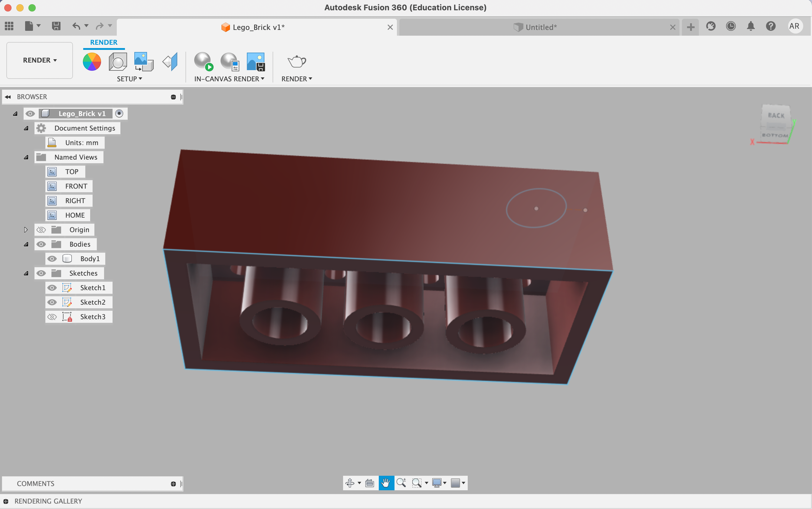
Task: Select the Zoom Window fit tool
Action: pos(417,483)
